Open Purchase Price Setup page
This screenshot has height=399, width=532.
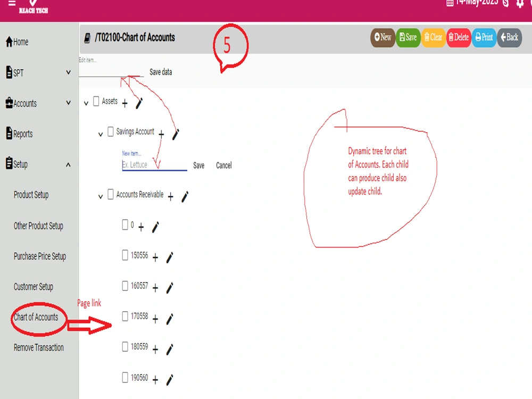pos(40,256)
